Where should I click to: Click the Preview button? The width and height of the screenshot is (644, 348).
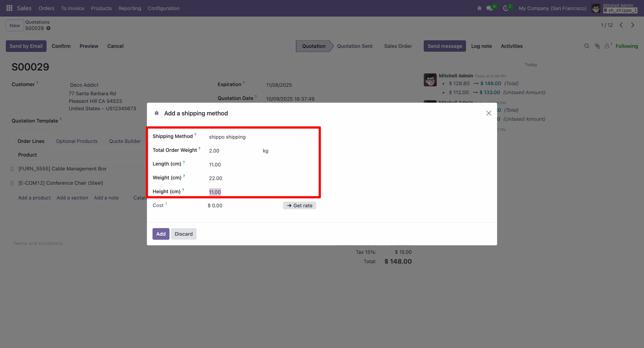[89, 46]
